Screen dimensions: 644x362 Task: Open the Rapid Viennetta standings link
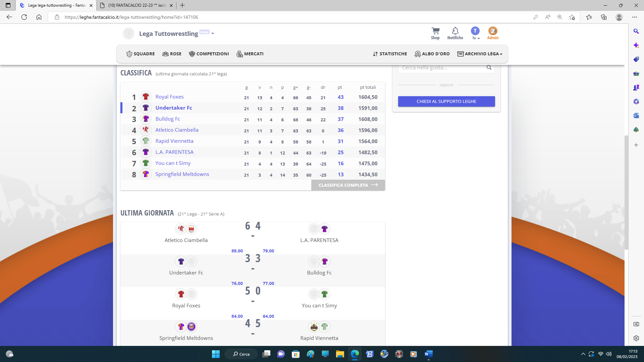[x=174, y=141]
